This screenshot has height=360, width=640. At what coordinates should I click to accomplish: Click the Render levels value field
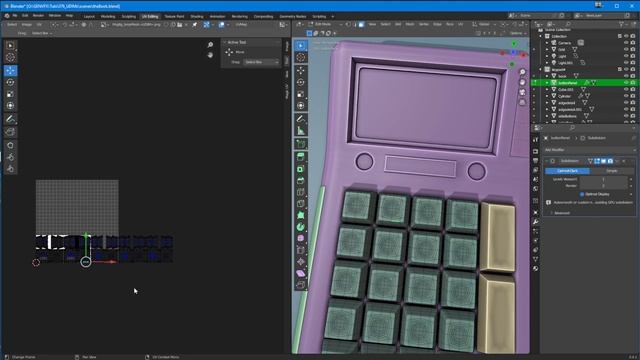pos(603,186)
